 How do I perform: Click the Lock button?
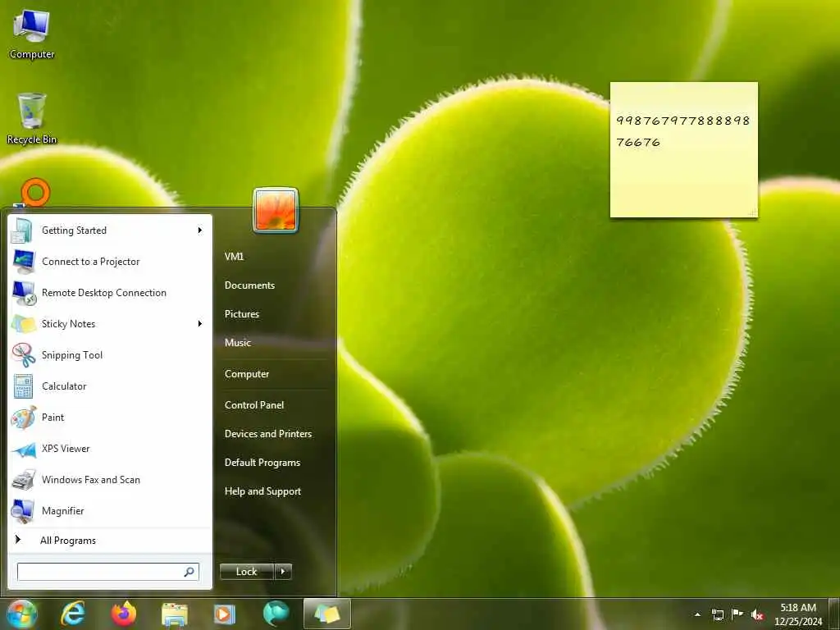click(247, 572)
